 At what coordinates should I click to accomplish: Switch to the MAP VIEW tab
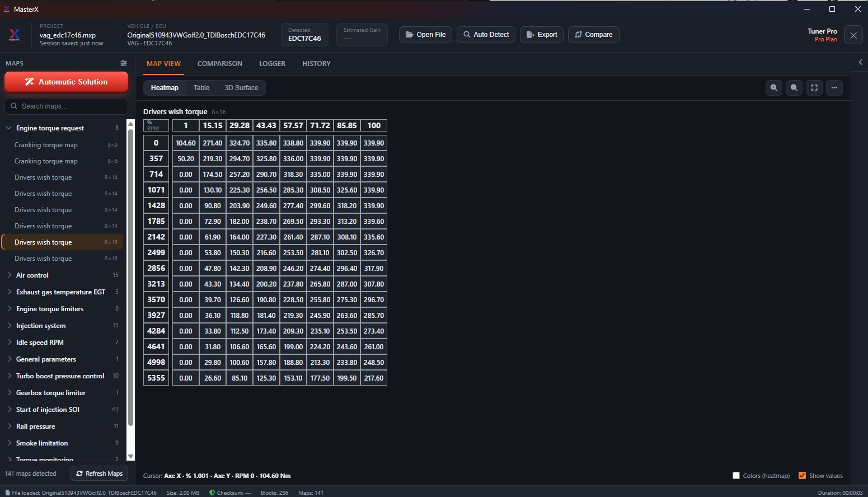coord(163,64)
